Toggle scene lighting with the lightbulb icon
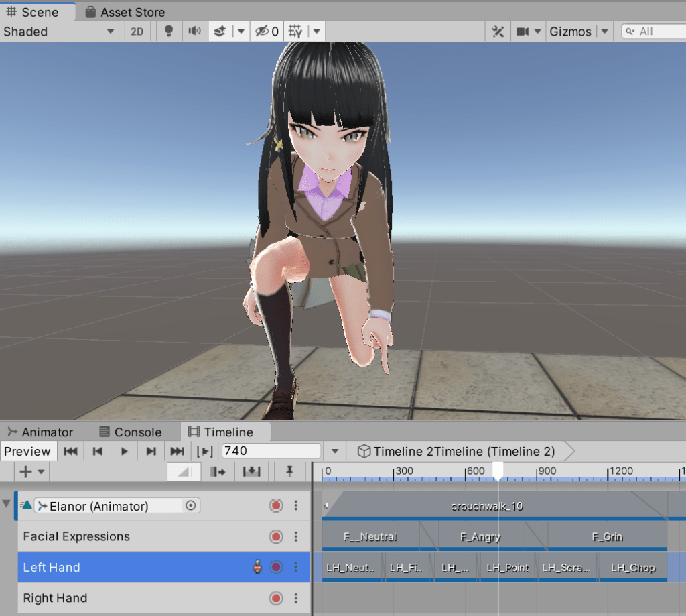The image size is (686, 616). pyautogui.click(x=169, y=32)
